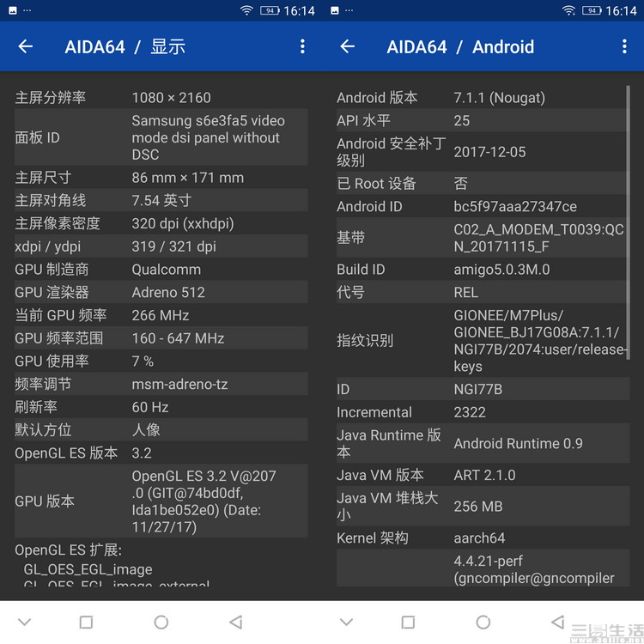The height and width of the screenshot is (644, 644).
Task: Tap left status bar notification image icon
Action: 13,10
